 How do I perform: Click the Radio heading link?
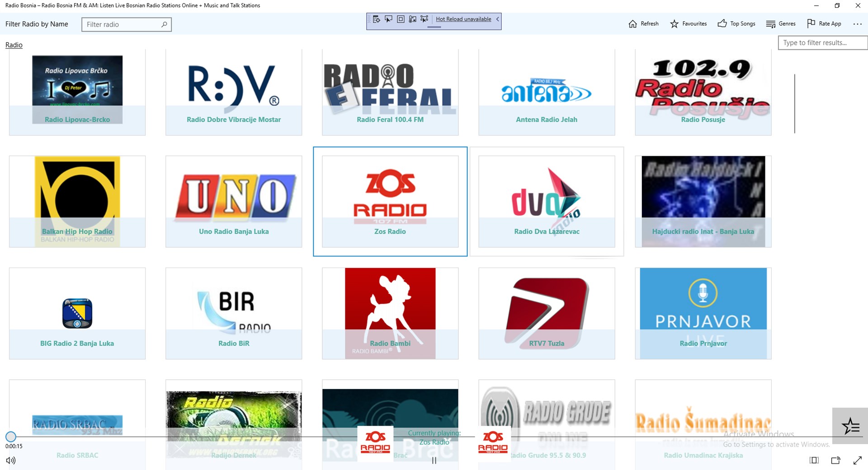click(x=14, y=45)
